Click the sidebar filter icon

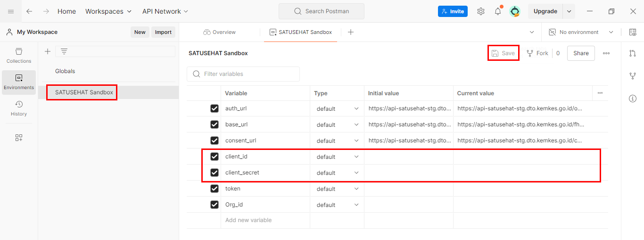click(64, 51)
